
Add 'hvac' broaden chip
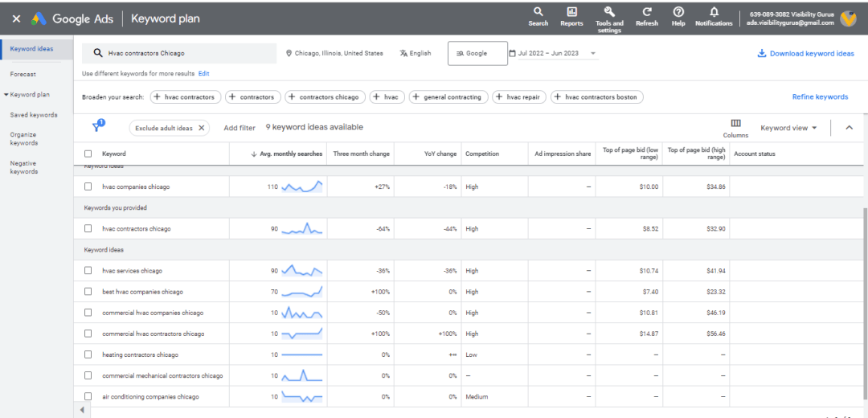(x=387, y=97)
